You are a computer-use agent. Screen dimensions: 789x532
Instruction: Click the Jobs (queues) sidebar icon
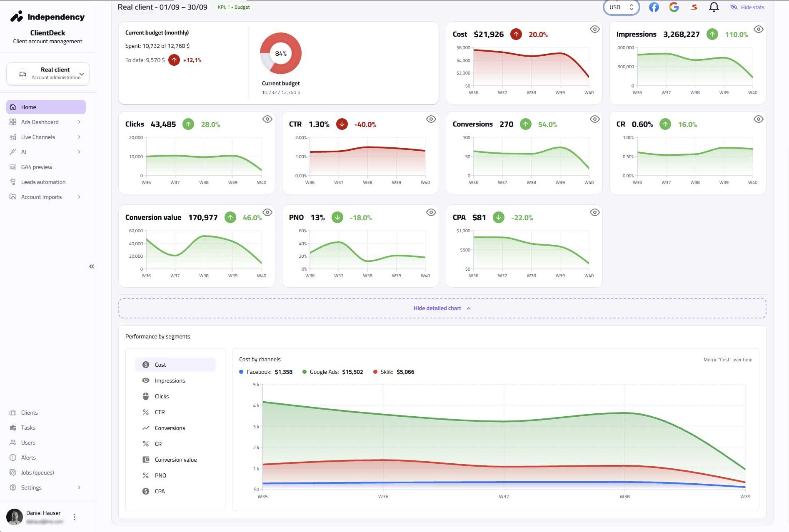13,472
